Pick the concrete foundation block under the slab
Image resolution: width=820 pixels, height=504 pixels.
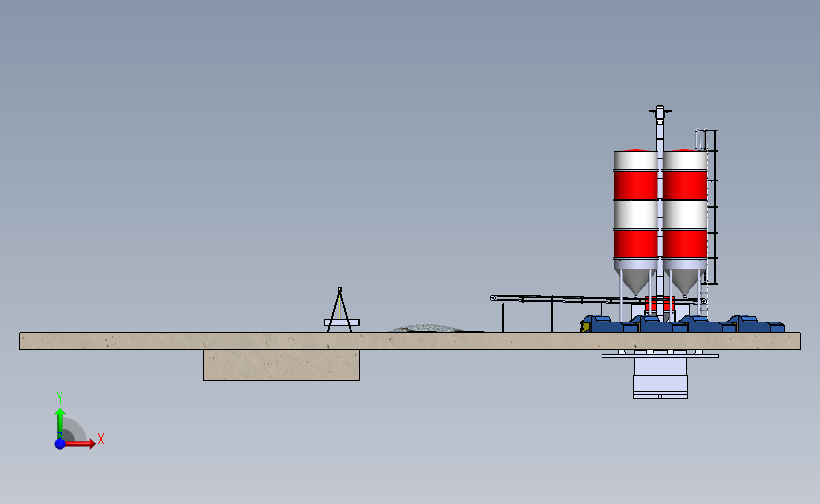(281, 365)
